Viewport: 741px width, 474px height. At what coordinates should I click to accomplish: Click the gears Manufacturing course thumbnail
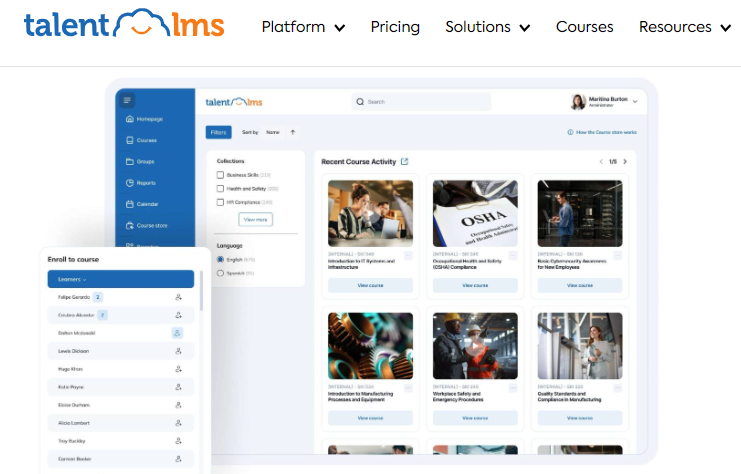(370, 345)
